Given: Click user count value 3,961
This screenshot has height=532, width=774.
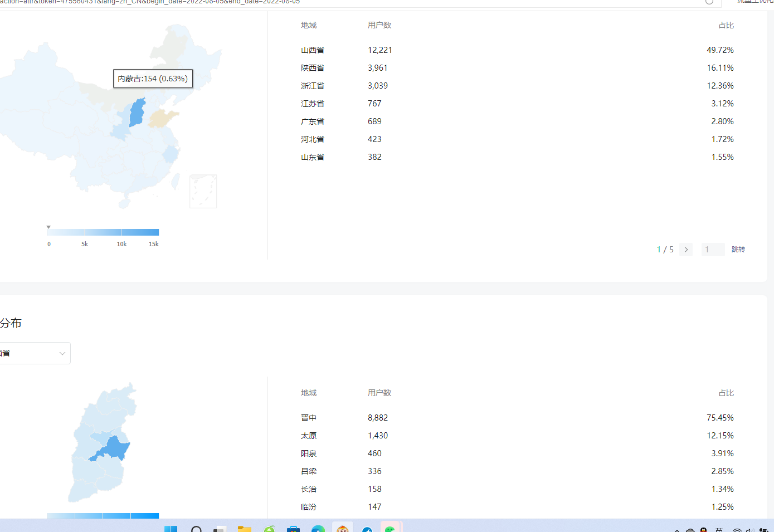Looking at the screenshot, I should [378, 68].
